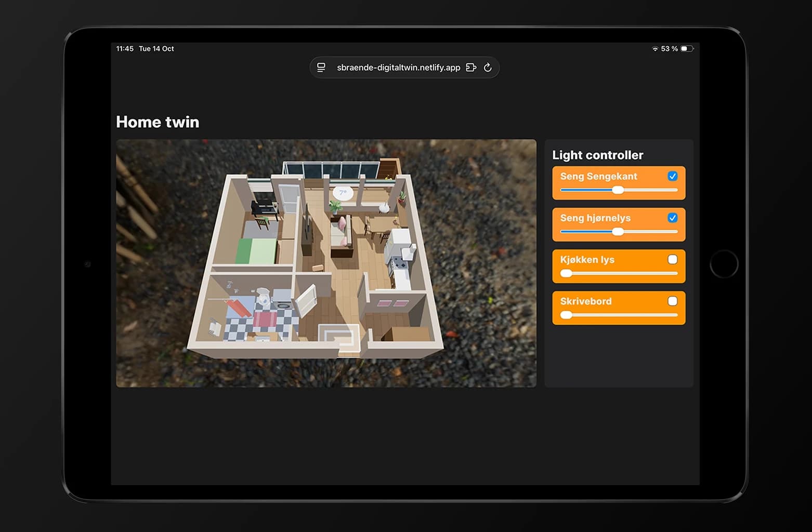Disable the Seng Sengekant light
This screenshot has height=532, width=812.
pyautogui.click(x=673, y=176)
